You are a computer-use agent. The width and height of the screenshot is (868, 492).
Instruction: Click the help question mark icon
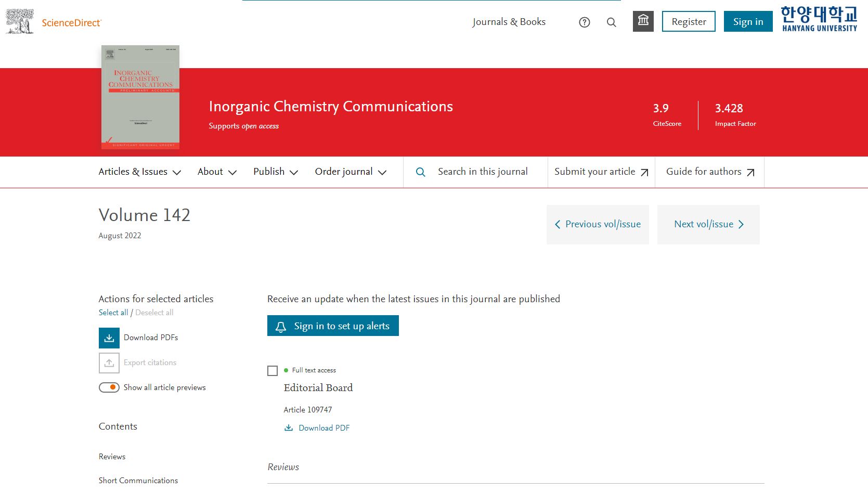[584, 22]
